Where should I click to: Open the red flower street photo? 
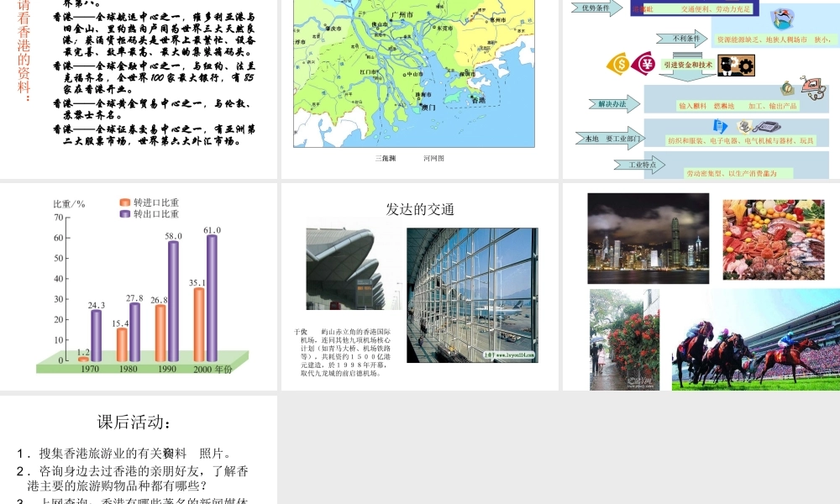point(625,339)
